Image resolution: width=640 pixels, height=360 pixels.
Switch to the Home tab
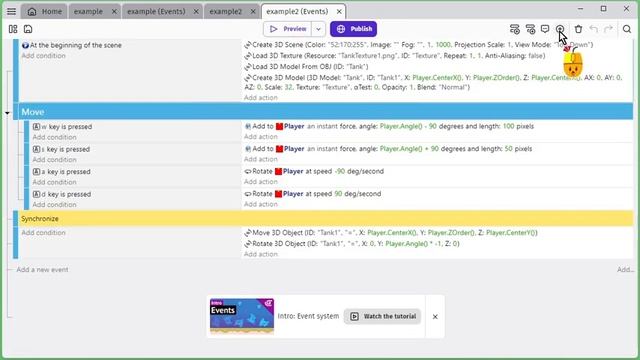point(44,11)
